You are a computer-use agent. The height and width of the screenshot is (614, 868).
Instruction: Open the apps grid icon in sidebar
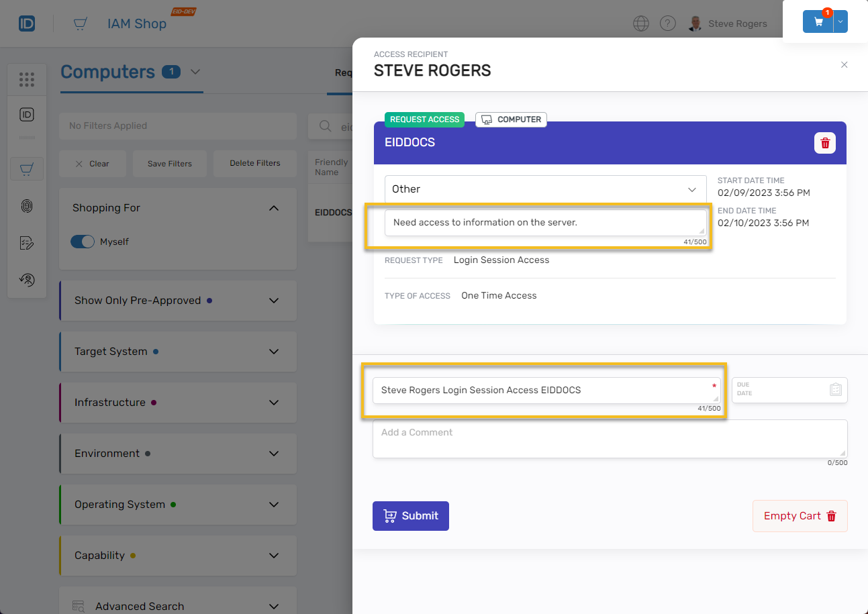[27, 80]
